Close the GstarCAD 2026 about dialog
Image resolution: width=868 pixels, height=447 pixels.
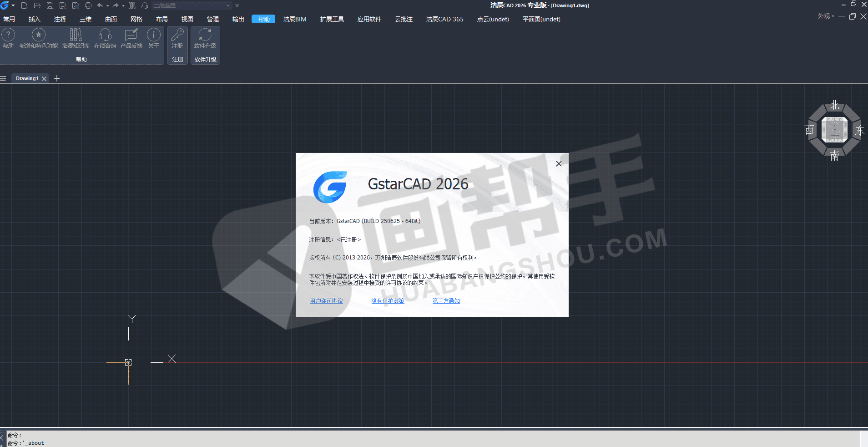click(559, 163)
